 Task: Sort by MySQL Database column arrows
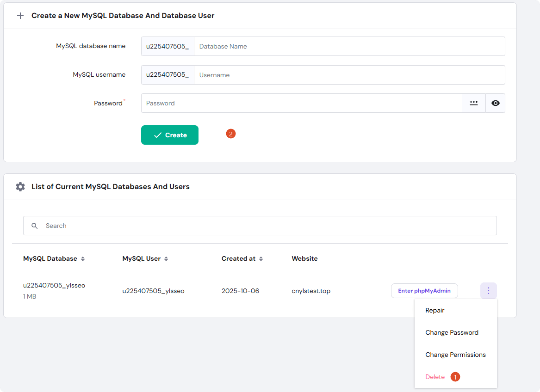(x=83, y=259)
